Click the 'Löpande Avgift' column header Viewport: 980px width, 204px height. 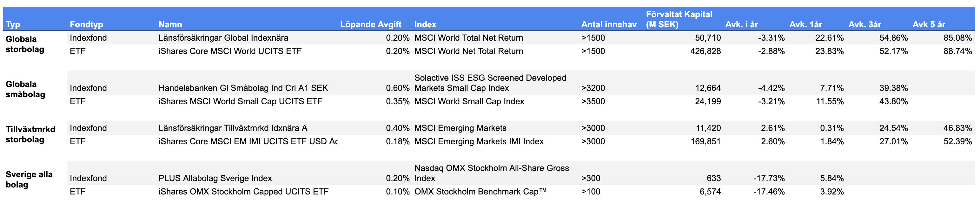[371, 24]
